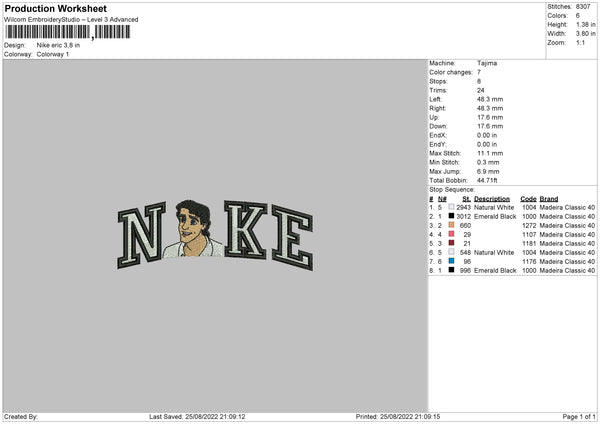Pick the tan swatch beside stitch count 660
600x424 pixels.
tap(451, 225)
